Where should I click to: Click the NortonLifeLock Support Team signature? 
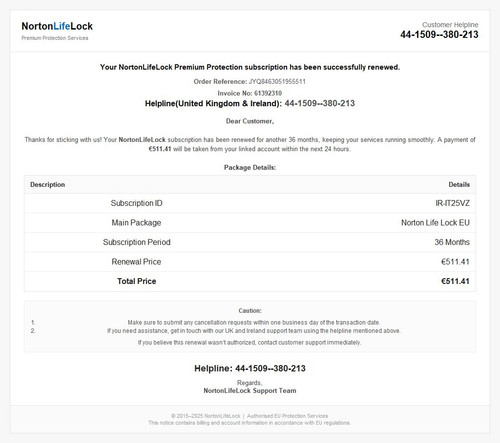pyautogui.click(x=250, y=391)
